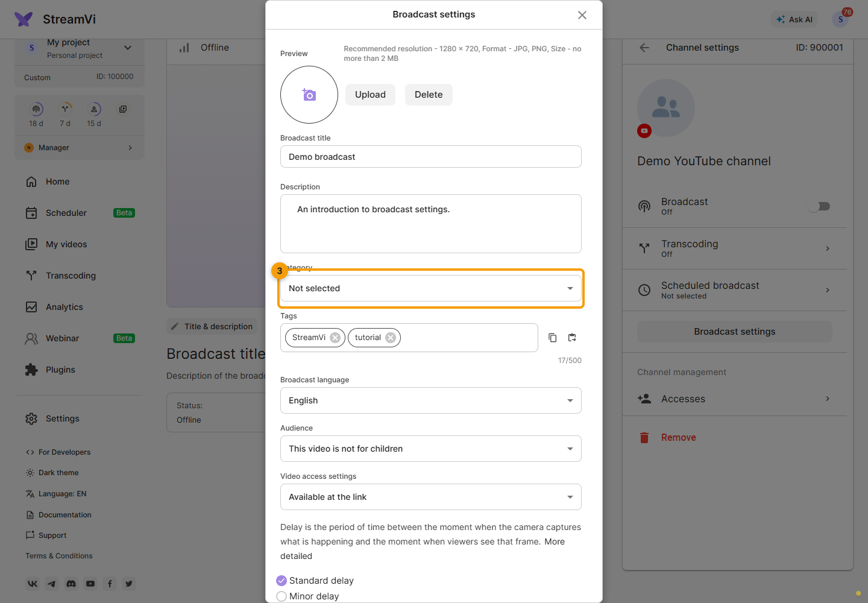Viewport: 868px width, 603px height.
Task: Paste tags using the clipboard icon
Action: click(572, 338)
